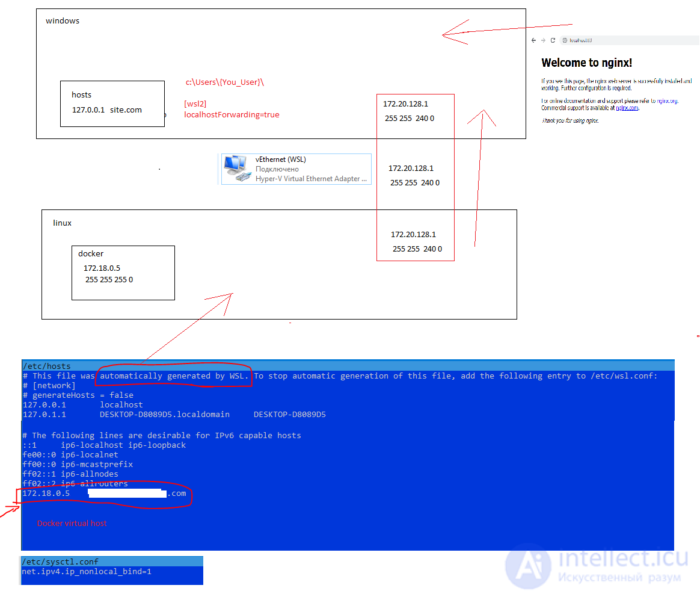Click the "172.18.0.5 ….com" hosts file entry
This screenshot has height=597, width=700.
click(x=104, y=493)
